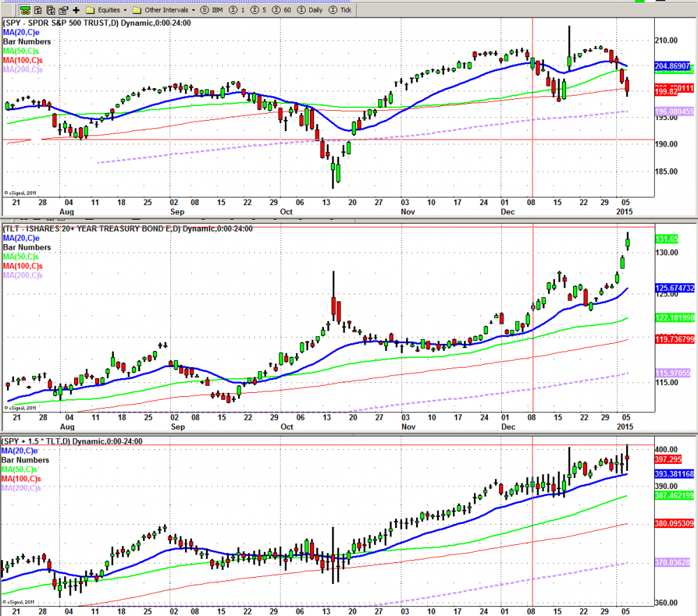
Task: Click the blue MA(20,C)e label in TLT chart
Action: 21,238
